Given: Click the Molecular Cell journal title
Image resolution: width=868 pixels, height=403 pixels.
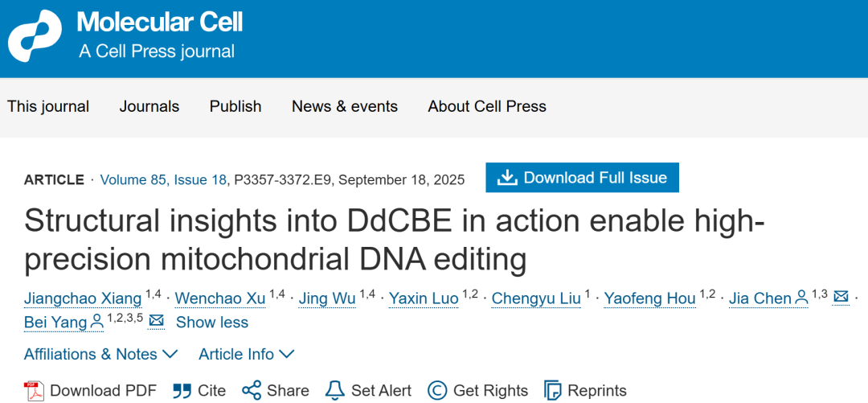Looking at the screenshot, I should [x=160, y=23].
